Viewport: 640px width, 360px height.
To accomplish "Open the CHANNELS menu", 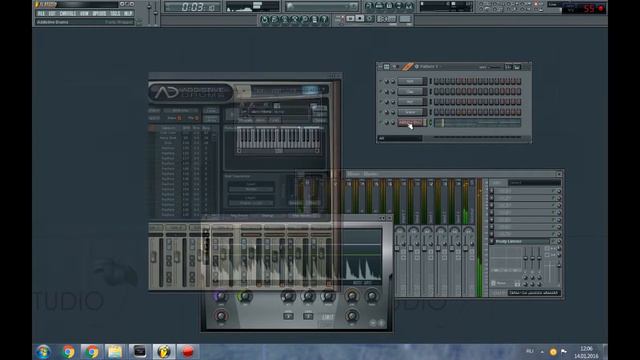I will point(68,13).
